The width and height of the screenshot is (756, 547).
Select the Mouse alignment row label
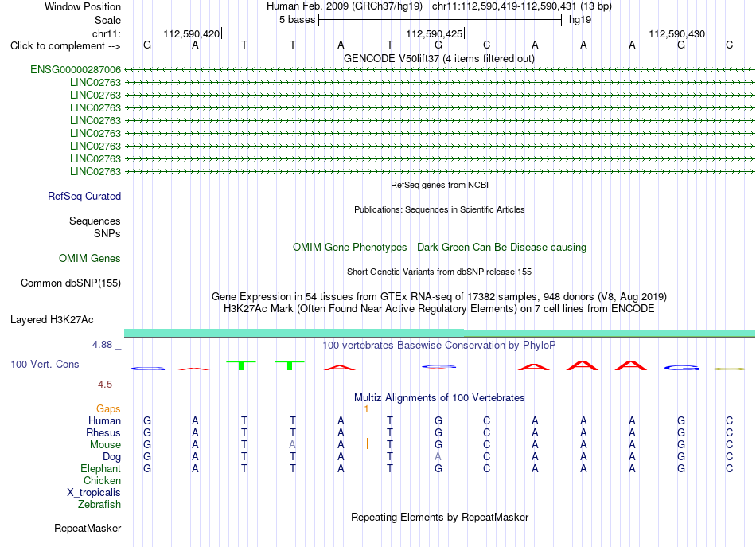tap(105, 445)
